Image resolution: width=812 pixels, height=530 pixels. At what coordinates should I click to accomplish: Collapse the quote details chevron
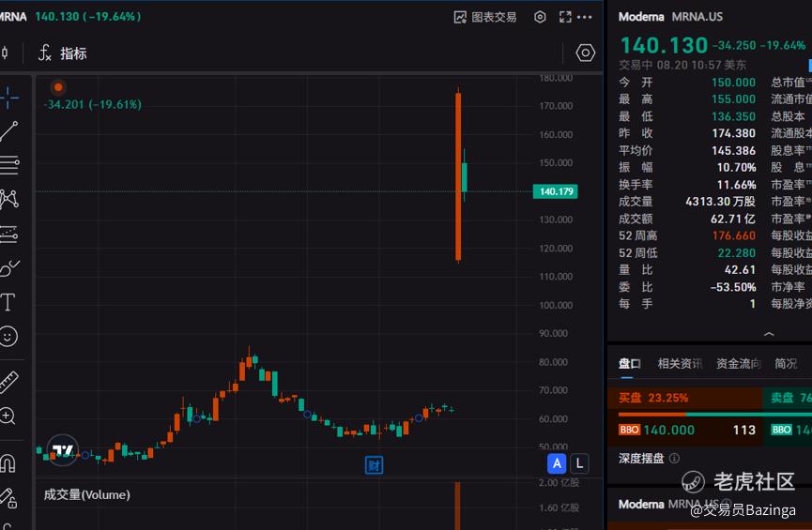point(769,334)
